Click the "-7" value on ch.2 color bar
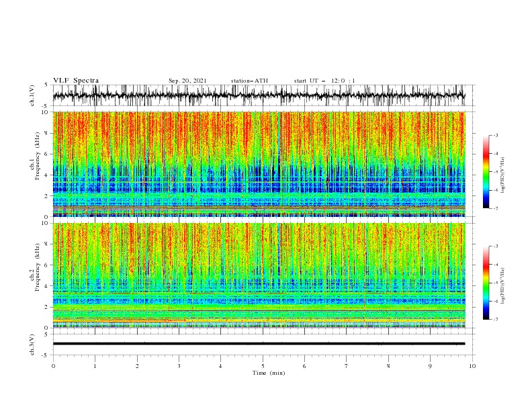 495,319
